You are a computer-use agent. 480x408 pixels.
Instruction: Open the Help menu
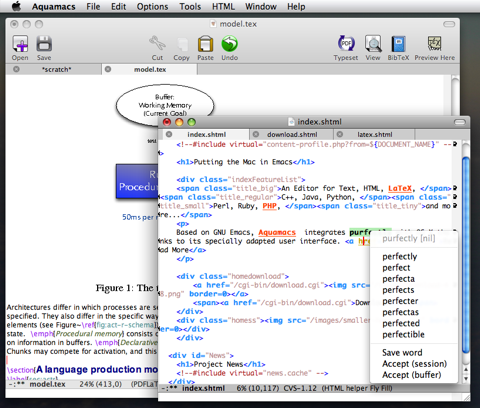[296, 7]
